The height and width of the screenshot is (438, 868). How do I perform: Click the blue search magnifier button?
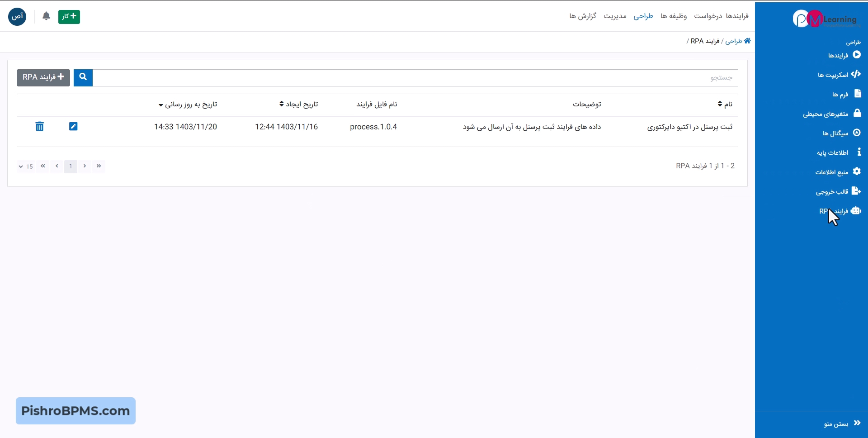(x=83, y=77)
